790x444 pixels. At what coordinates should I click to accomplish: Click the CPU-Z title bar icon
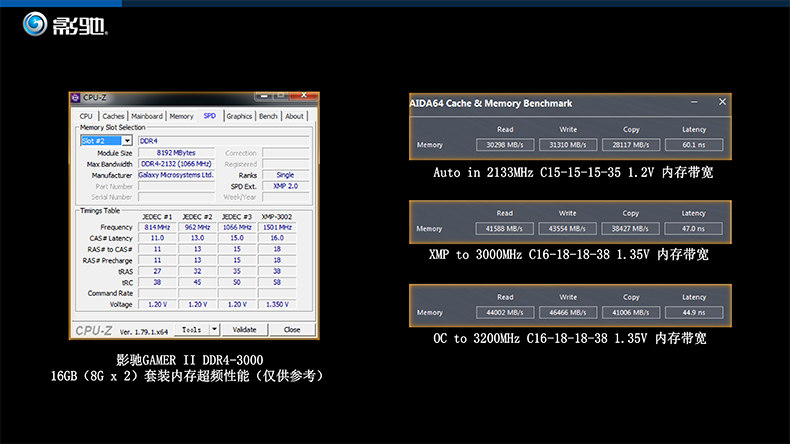click(76, 97)
